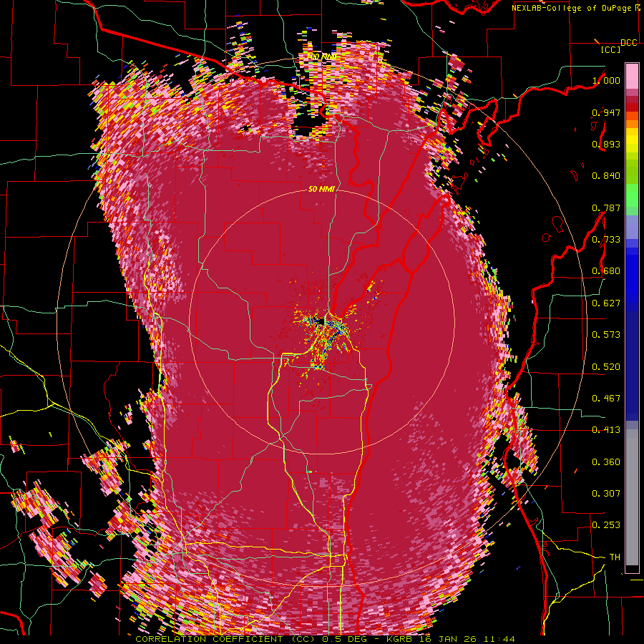Click the 0.787 scale value

click(x=606, y=208)
